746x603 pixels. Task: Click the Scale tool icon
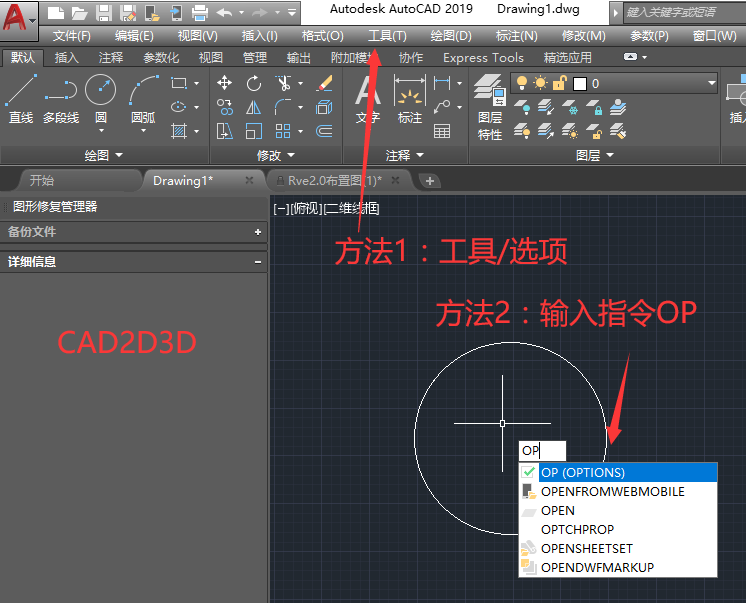254,131
